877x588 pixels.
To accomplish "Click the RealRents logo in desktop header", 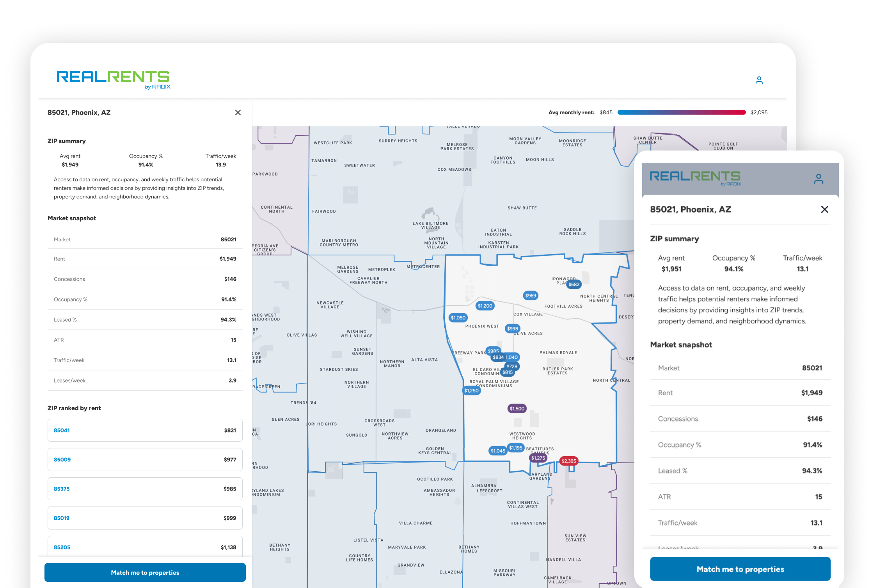I will [x=114, y=80].
